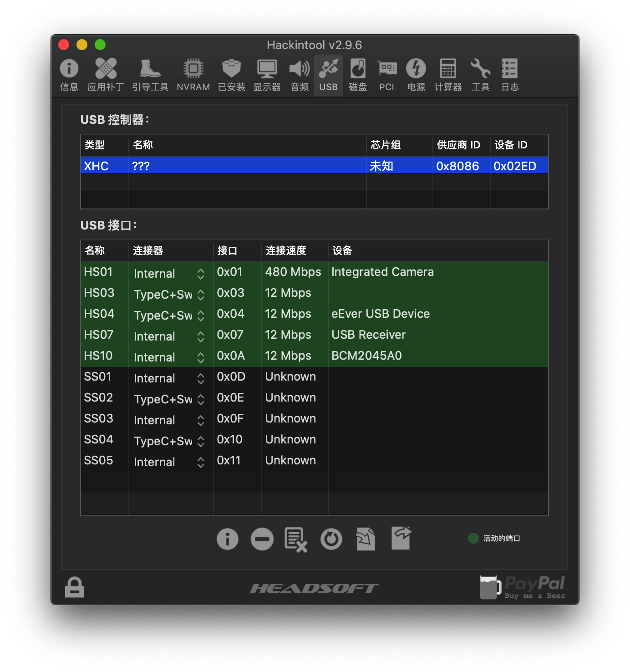Expand connector selector for SS02 port
This screenshot has height=672, width=630.
pos(169,399)
